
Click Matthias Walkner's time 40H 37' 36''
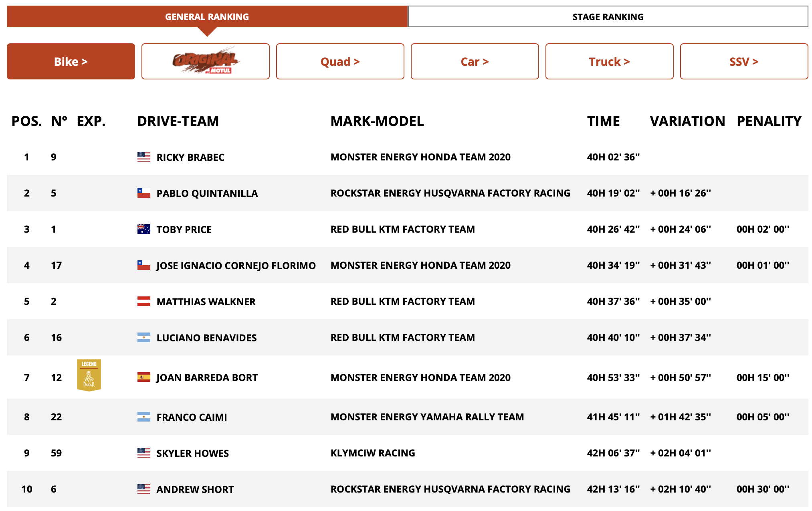(614, 301)
